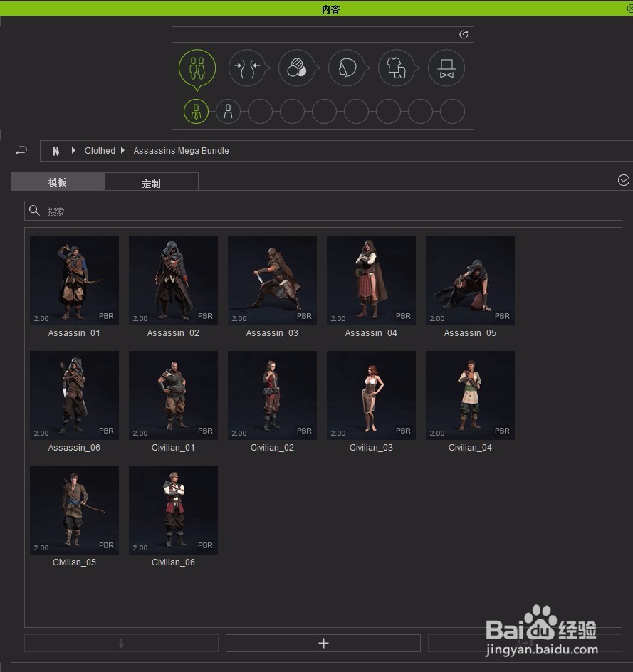
Task: Select the clothed character sub-category icon
Action: 196,112
